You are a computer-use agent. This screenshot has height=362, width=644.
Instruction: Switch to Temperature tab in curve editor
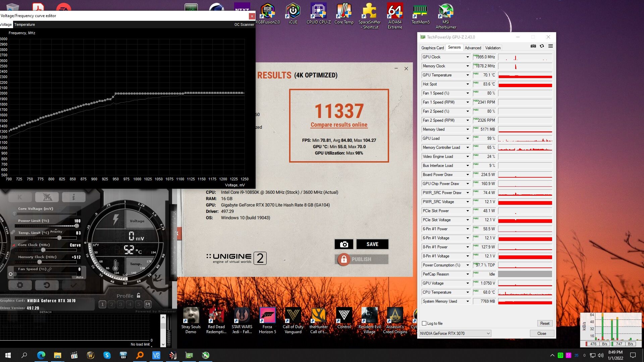[24, 24]
